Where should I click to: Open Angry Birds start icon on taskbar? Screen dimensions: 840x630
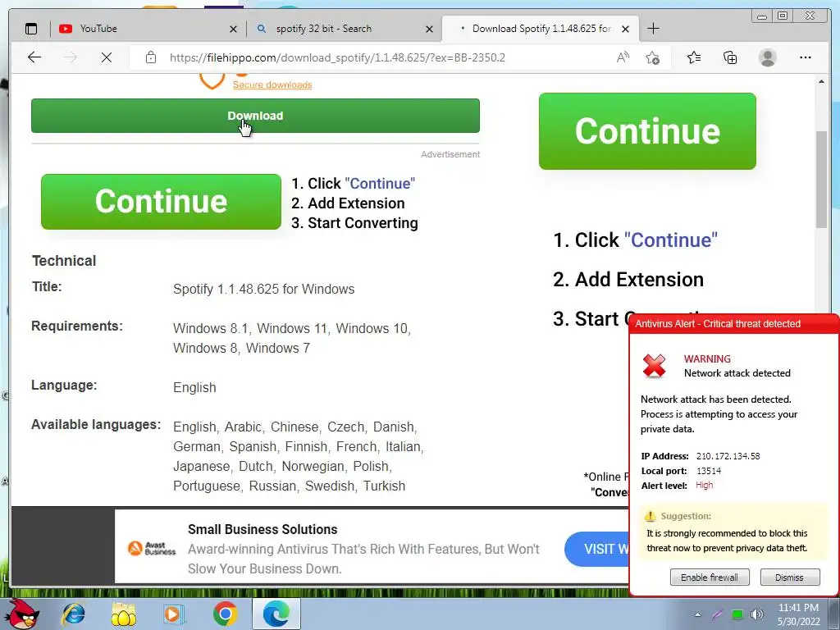click(x=22, y=614)
